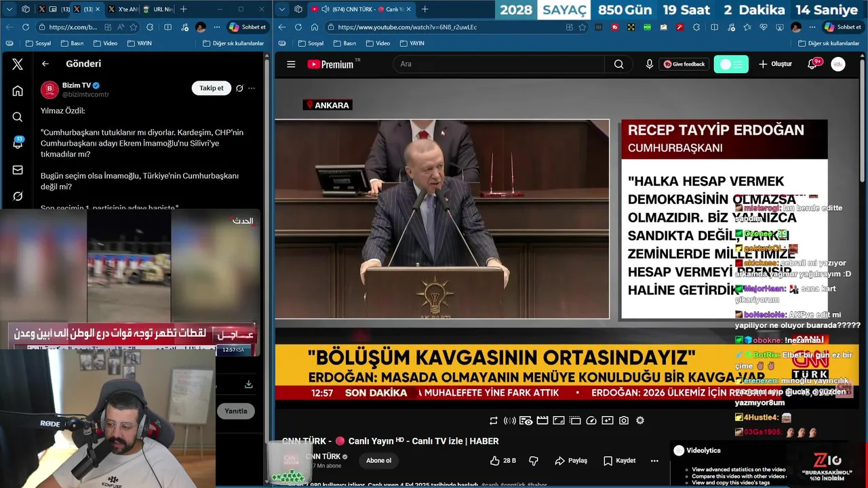868x488 pixels.
Task: Focus the YouTube Ara search field
Action: pyautogui.click(x=498, y=64)
